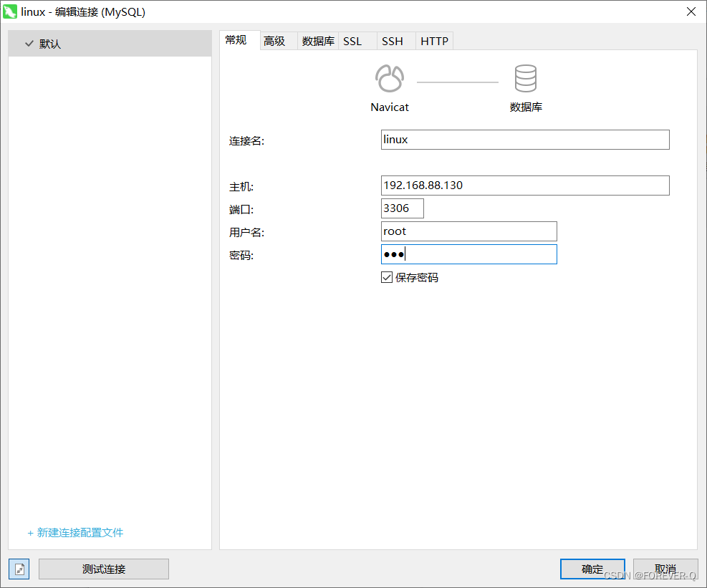Focus the 密码 password field
Image resolution: width=707 pixels, height=588 pixels.
point(469,254)
